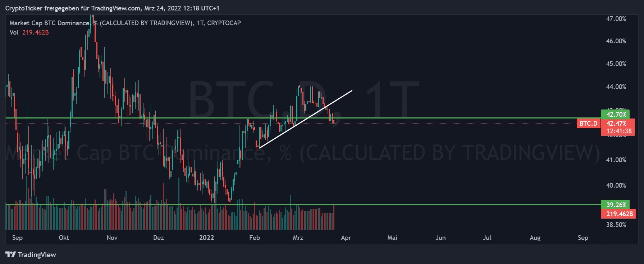Click the Jun label on time axis
The image size is (644, 264).
pos(440,238)
